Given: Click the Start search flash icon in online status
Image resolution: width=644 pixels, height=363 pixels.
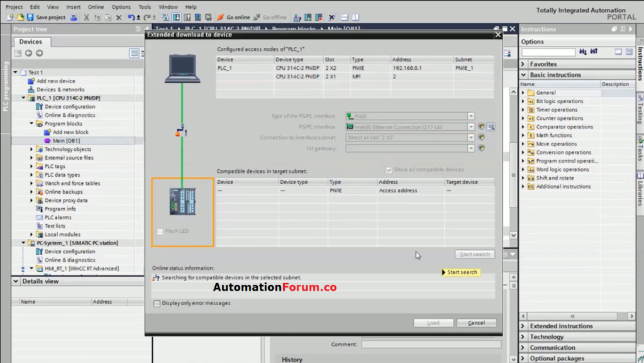Looking at the screenshot, I should point(445,272).
